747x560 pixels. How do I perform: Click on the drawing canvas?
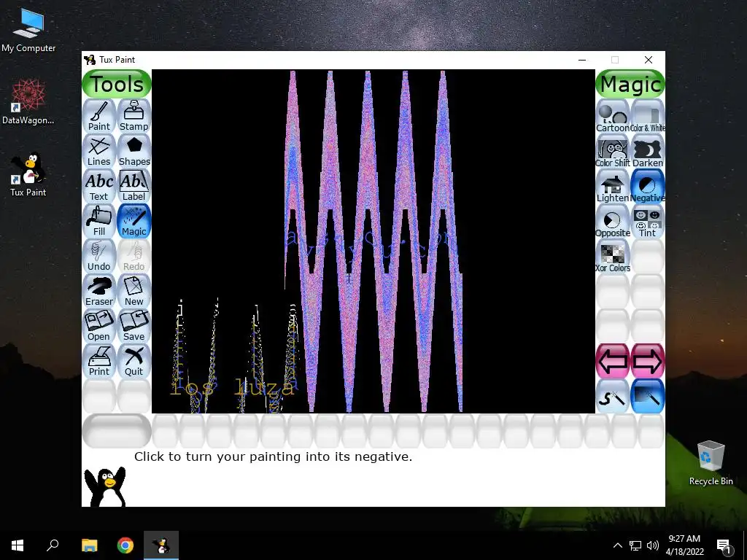pos(373,241)
